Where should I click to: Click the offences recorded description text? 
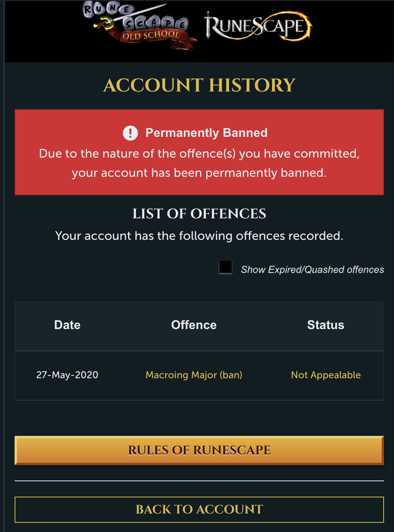coord(199,236)
